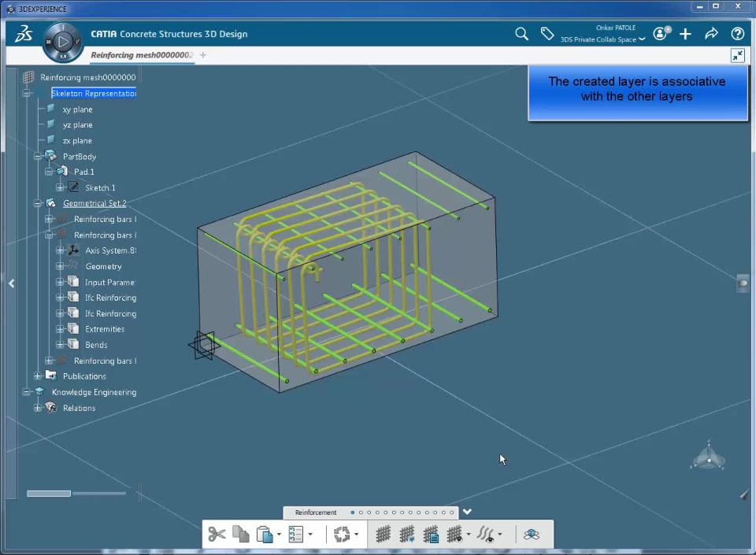Expand the Publications node
The height and width of the screenshot is (555, 756).
38,376
